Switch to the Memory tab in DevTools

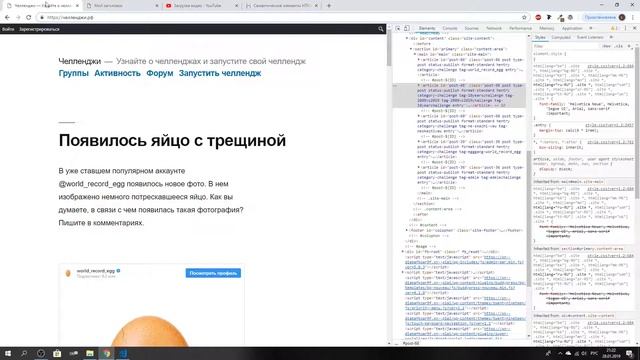point(547,28)
